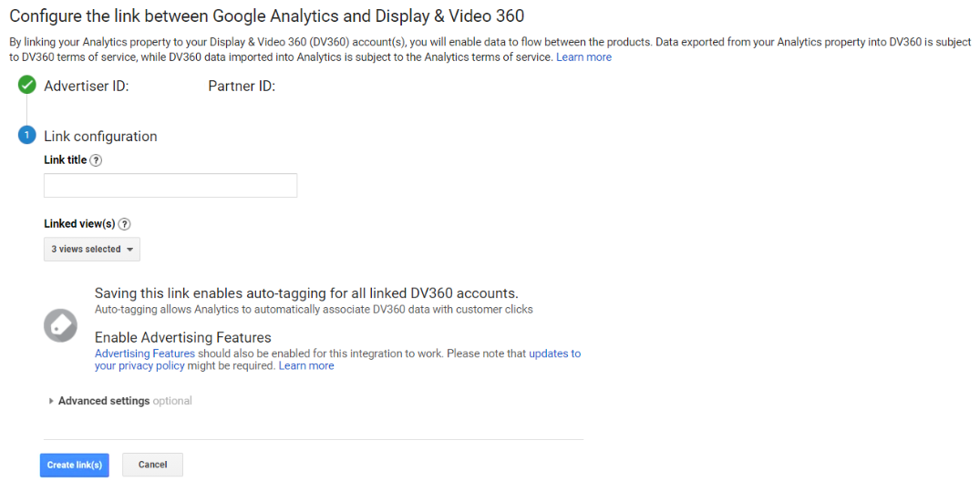Viewport: 980px width, 481px height.
Task: Click the Advertiser ID label
Action: click(87, 87)
